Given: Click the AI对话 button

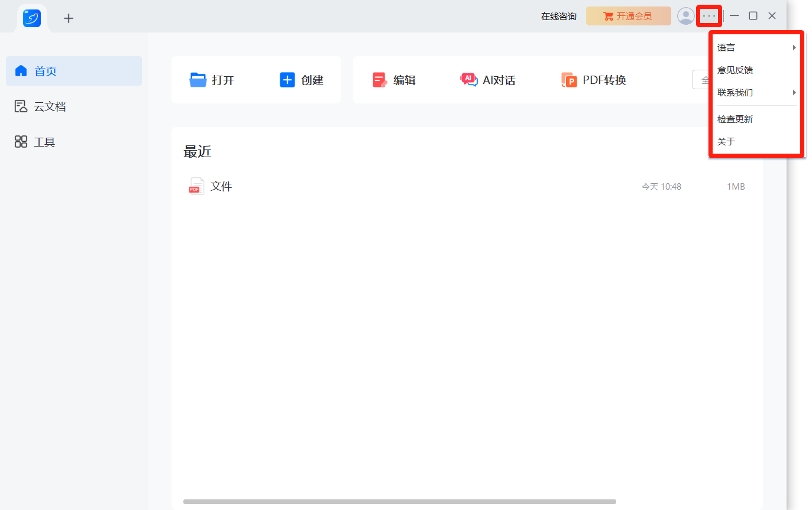Looking at the screenshot, I should pos(488,80).
